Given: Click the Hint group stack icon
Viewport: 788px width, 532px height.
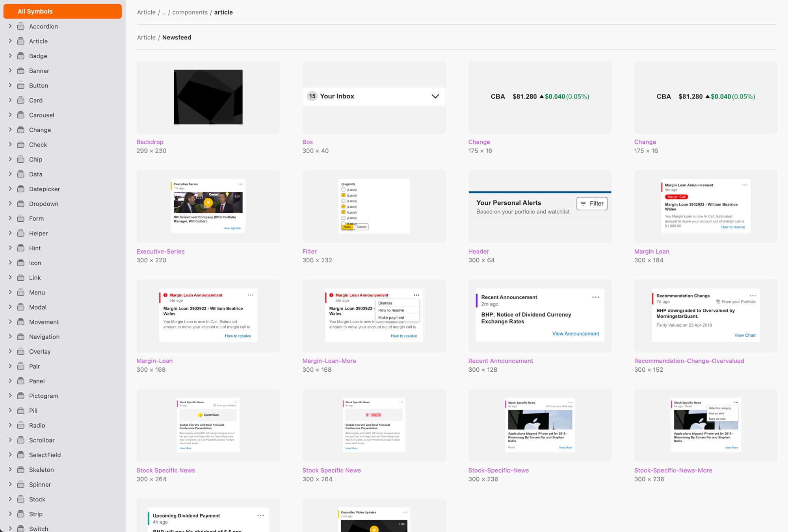Looking at the screenshot, I should pyautogui.click(x=20, y=248).
